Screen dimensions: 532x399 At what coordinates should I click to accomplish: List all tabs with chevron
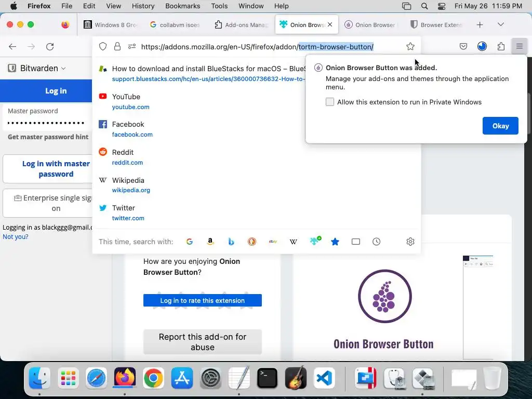(501, 24)
